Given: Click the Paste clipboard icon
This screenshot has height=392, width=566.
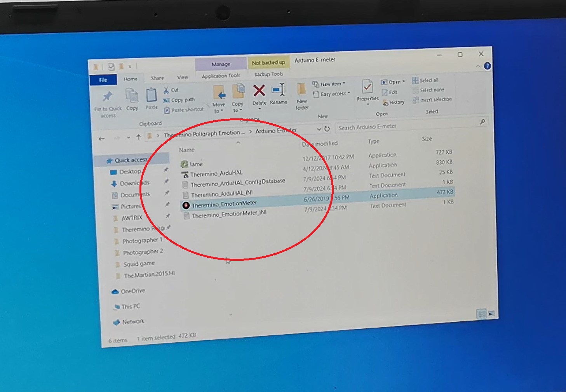Looking at the screenshot, I should point(151,95).
